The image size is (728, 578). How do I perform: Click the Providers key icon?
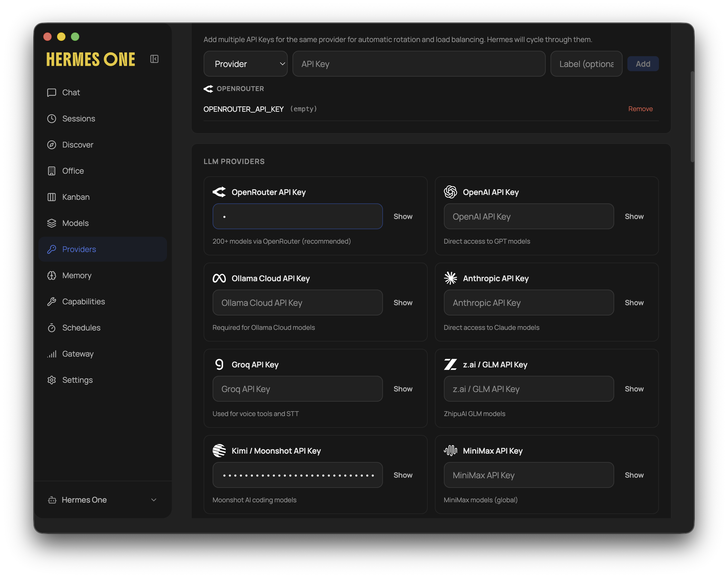(x=52, y=249)
